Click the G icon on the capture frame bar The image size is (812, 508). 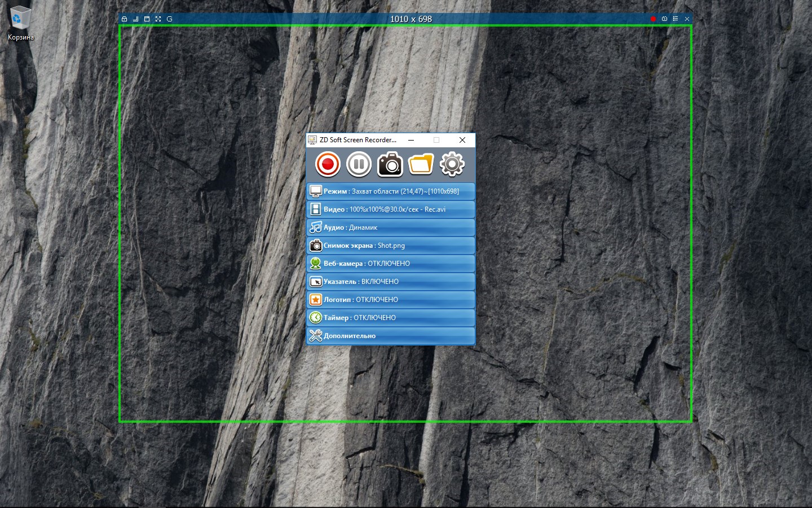click(x=170, y=19)
